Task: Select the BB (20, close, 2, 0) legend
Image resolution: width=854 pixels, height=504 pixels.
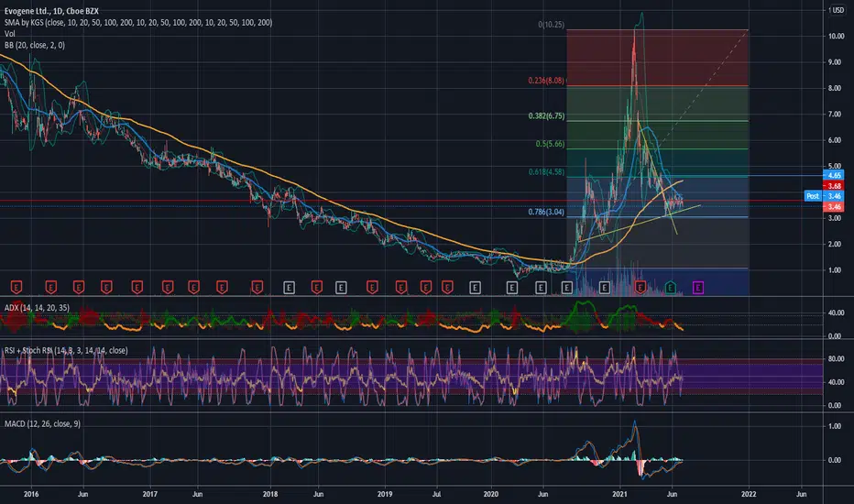Action: (34, 45)
